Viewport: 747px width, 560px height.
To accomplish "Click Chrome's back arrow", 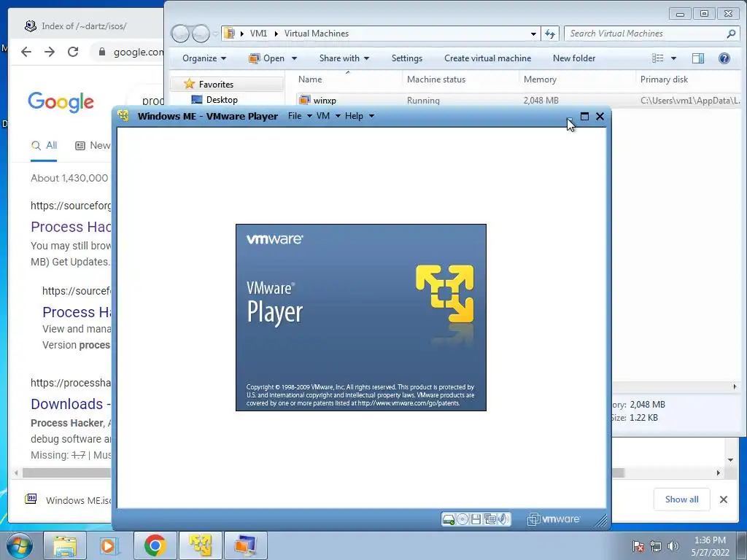I will click(x=26, y=52).
